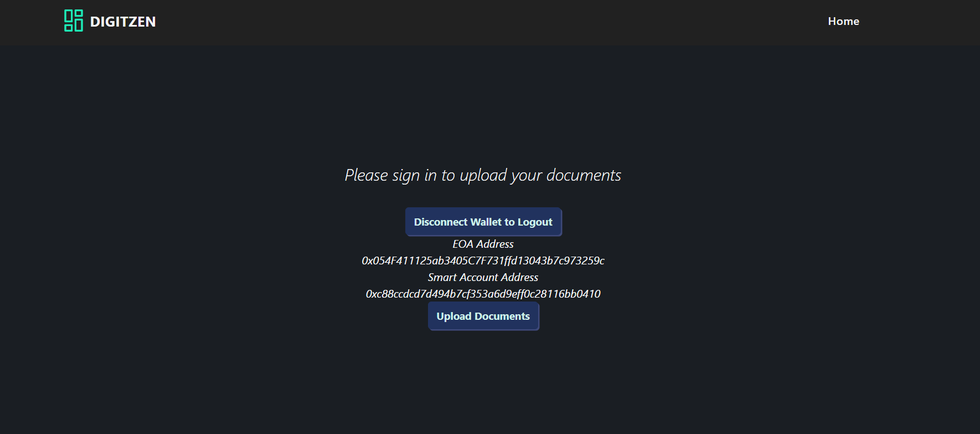The height and width of the screenshot is (434, 980).
Task: Start uploading with the Upload Documents button
Action: click(483, 316)
